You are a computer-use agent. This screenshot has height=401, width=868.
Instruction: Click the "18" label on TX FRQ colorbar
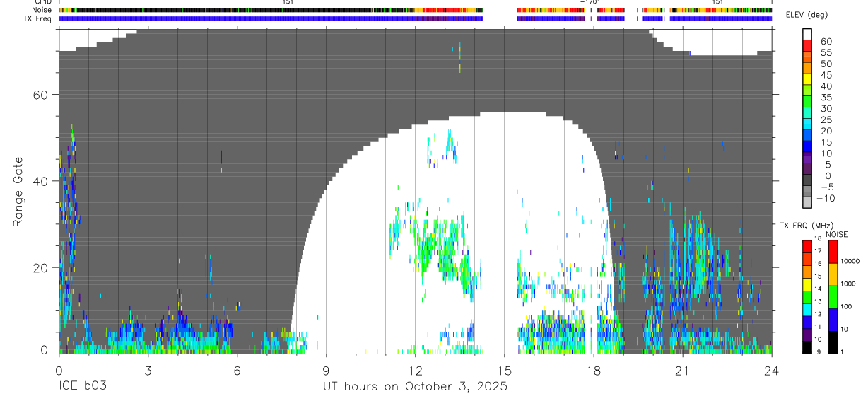[816, 238]
